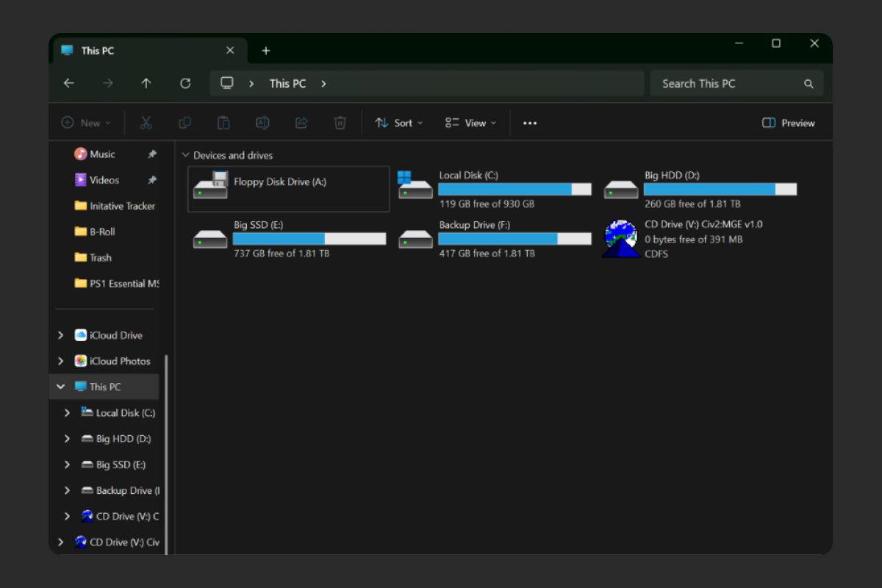Screen dimensions: 882x588
Task: Click This PC in the address bar breadcrumb
Action: pos(287,83)
